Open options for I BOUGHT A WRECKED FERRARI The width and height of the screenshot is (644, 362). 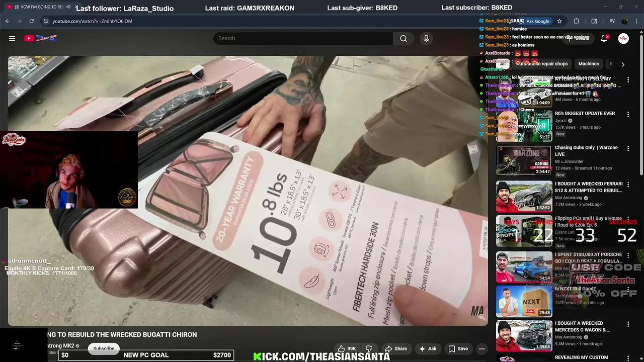[628, 185]
